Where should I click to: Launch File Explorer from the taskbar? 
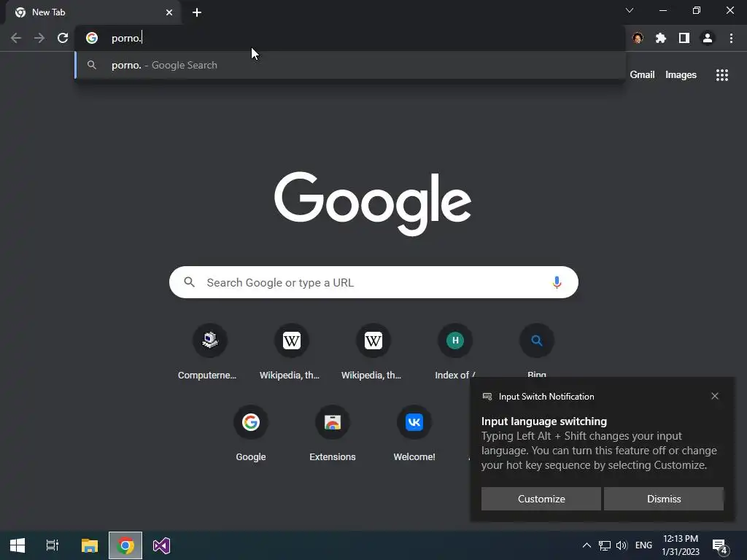(x=90, y=545)
